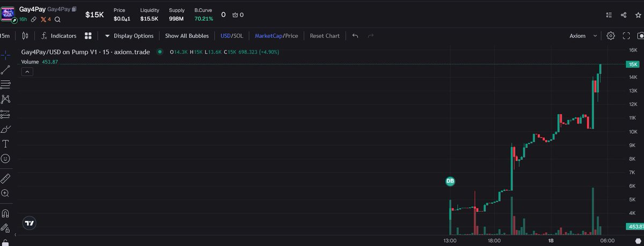Open the long/short position forecasting tool

click(x=5, y=114)
